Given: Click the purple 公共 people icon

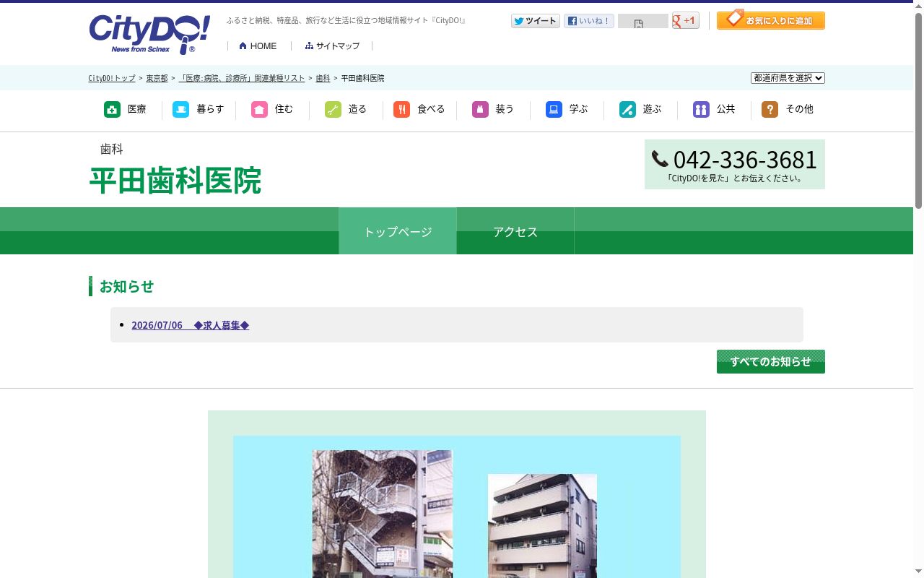Looking at the screenshot, I should point(701,109).
